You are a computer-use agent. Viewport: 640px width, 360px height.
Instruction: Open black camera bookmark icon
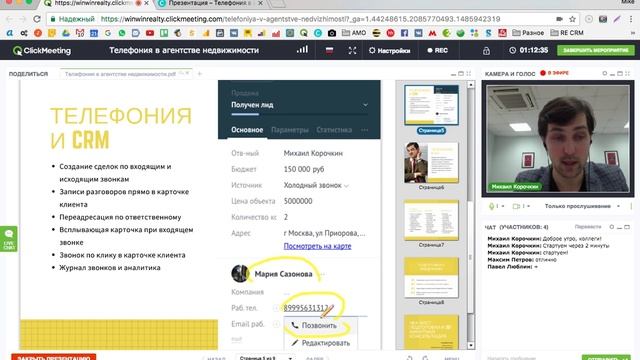pos(332,33)
